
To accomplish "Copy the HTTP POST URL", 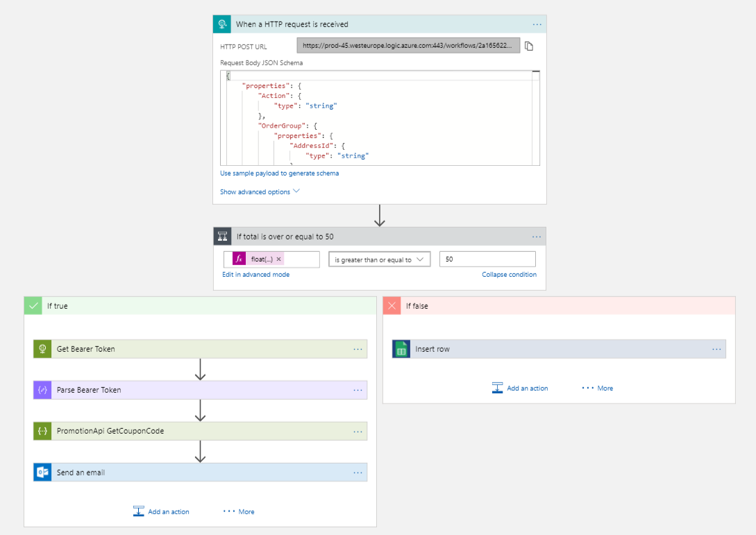I will click(529, 46).
